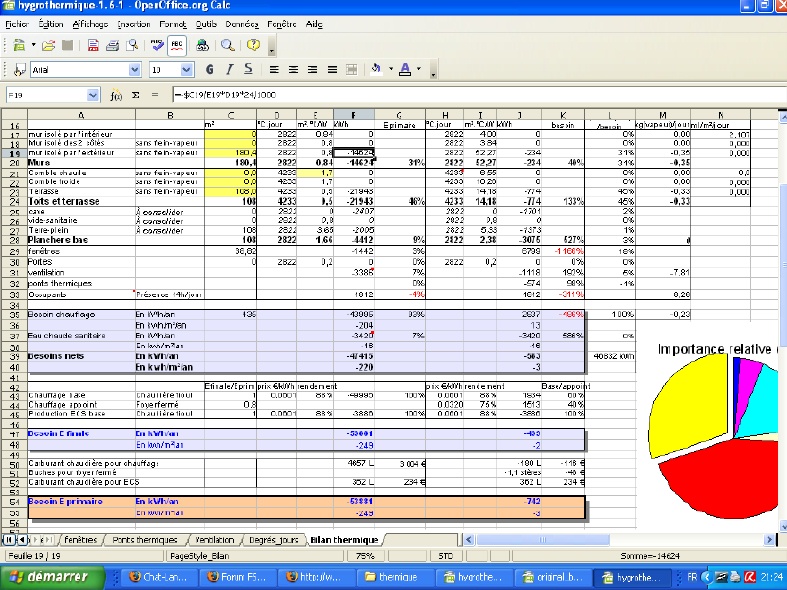This screenshot has height=590, width=787.
Task: Open the Édition menu
Action: pyautogui.click(x=51, y=24)
